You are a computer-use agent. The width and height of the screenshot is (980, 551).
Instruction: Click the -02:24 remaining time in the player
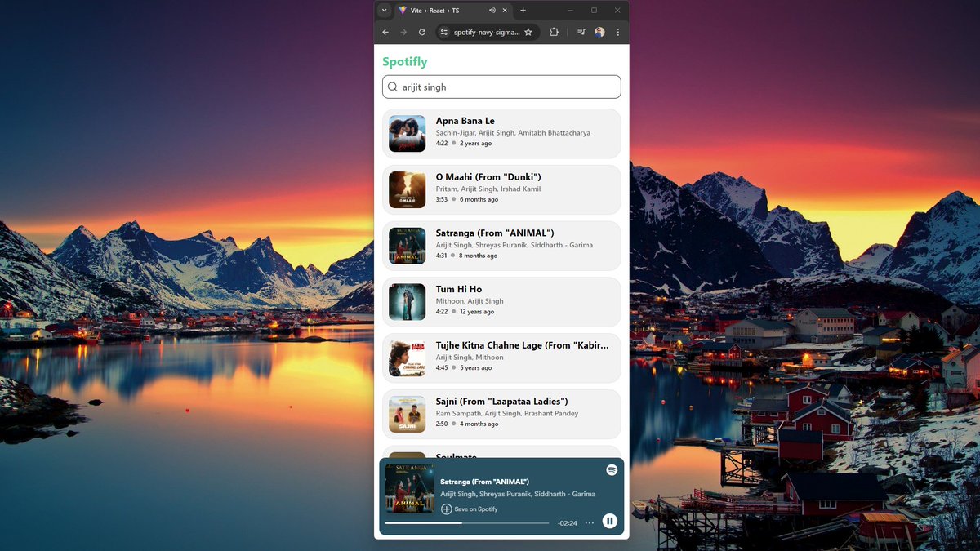[568, 523]
